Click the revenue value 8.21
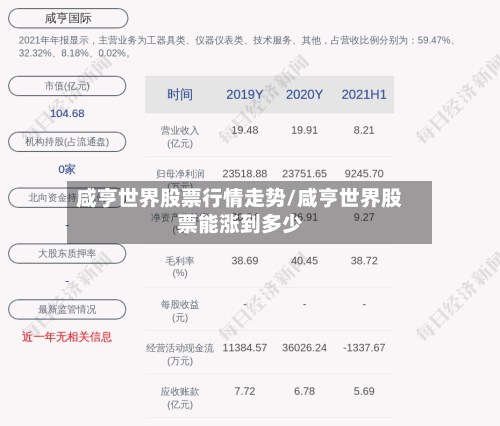The image size is (500, 426). pos(364,130)
